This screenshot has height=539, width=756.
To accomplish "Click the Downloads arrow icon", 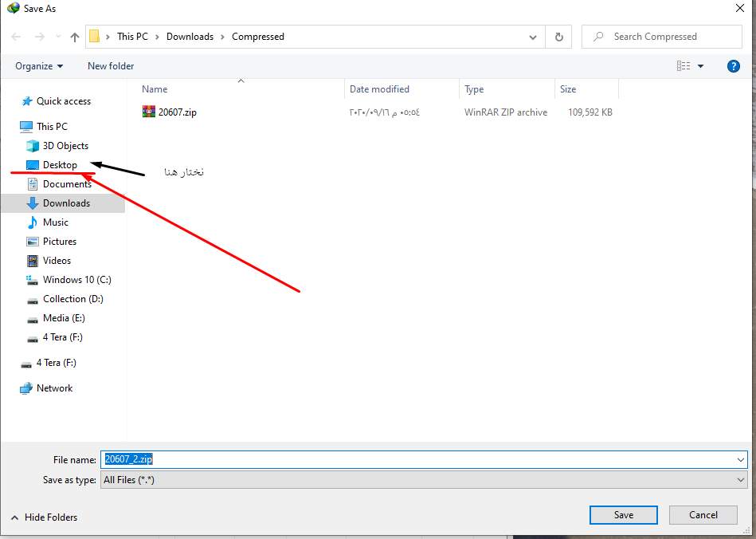I will (x=33, y=203).
